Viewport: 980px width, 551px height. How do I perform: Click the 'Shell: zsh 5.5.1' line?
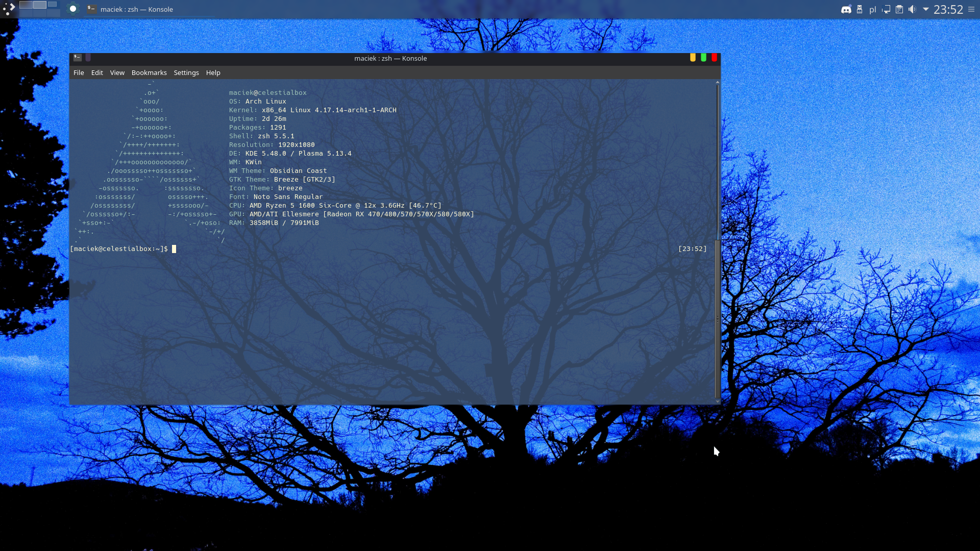click(262, 136)
